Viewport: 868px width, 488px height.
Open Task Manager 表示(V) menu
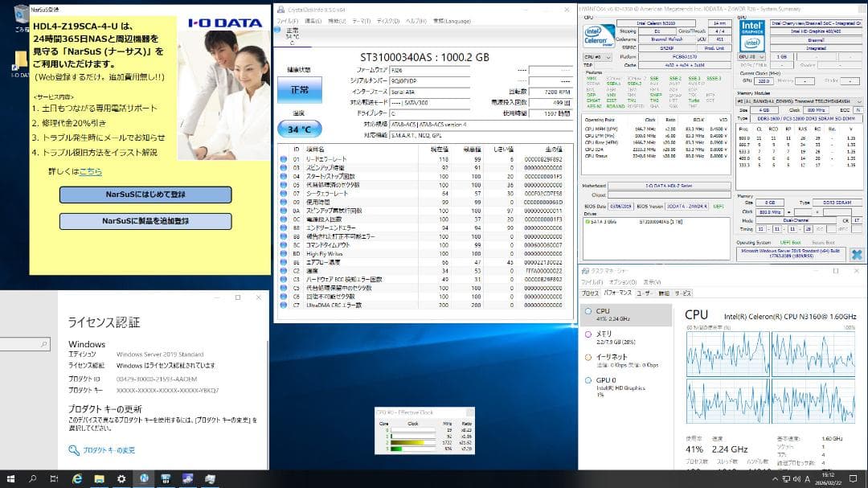[652, 282]
